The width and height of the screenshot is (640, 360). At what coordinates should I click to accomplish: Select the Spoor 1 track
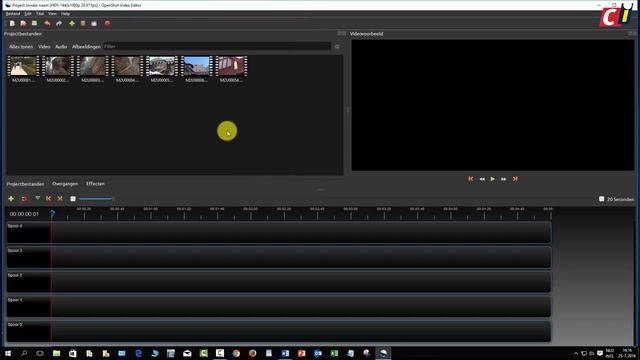279,306
